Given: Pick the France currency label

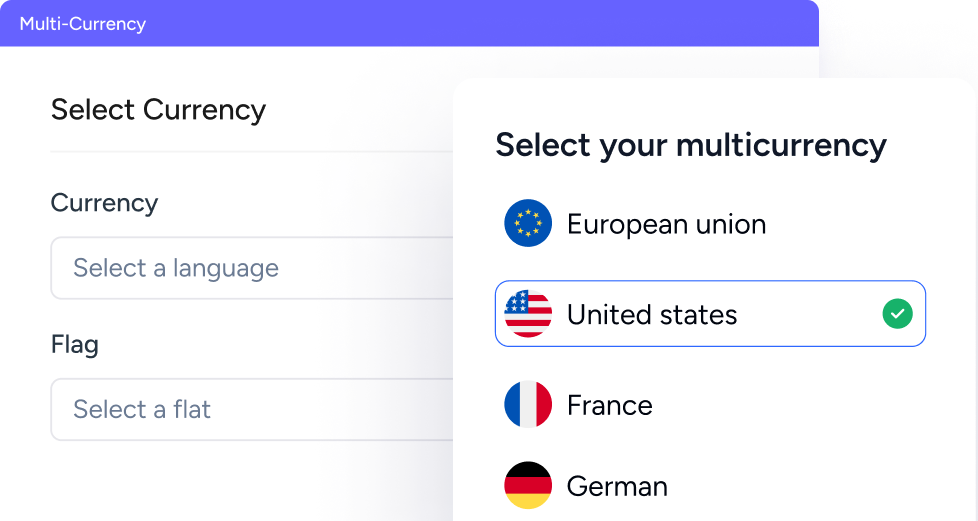Looking at the screenshot, I should tap(609, 405).
